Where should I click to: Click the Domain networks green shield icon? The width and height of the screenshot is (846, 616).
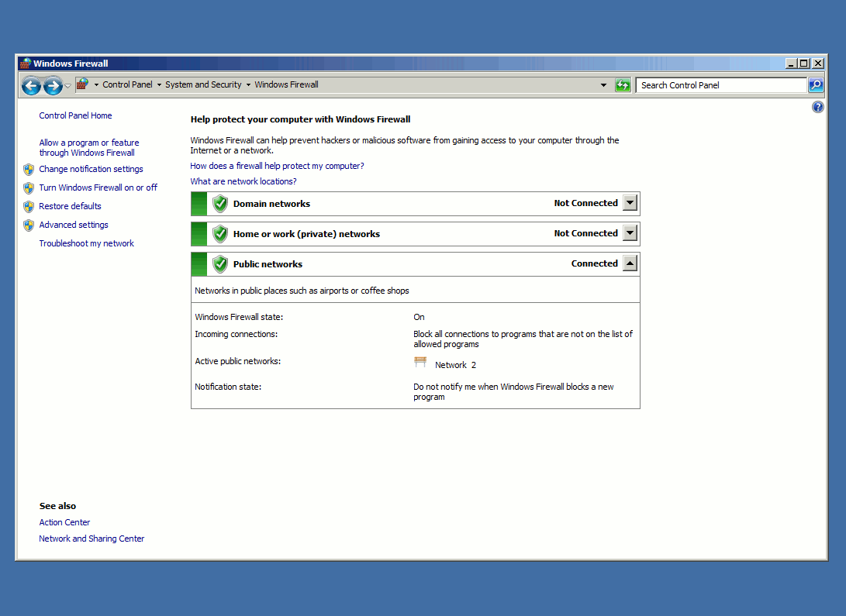point(219,204)
